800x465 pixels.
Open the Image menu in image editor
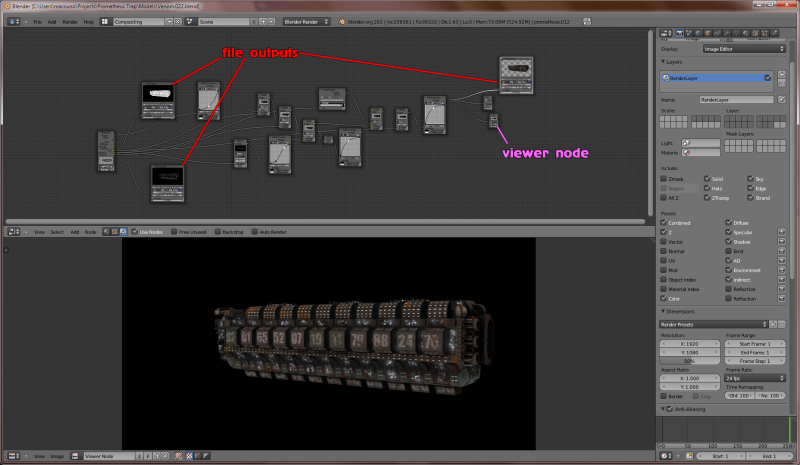(x=57, y=456)
